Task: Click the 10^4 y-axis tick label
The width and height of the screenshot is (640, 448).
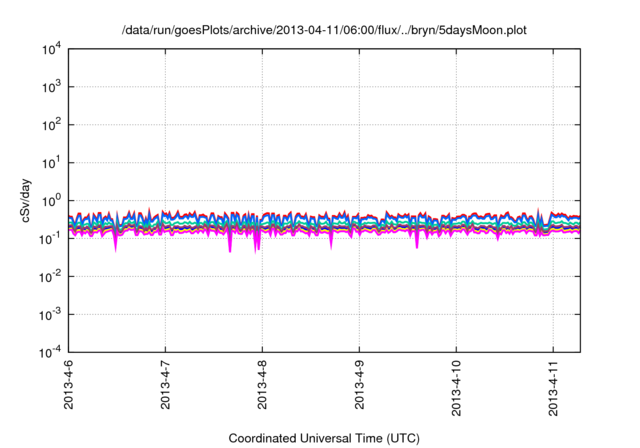Action: (51, 49)
